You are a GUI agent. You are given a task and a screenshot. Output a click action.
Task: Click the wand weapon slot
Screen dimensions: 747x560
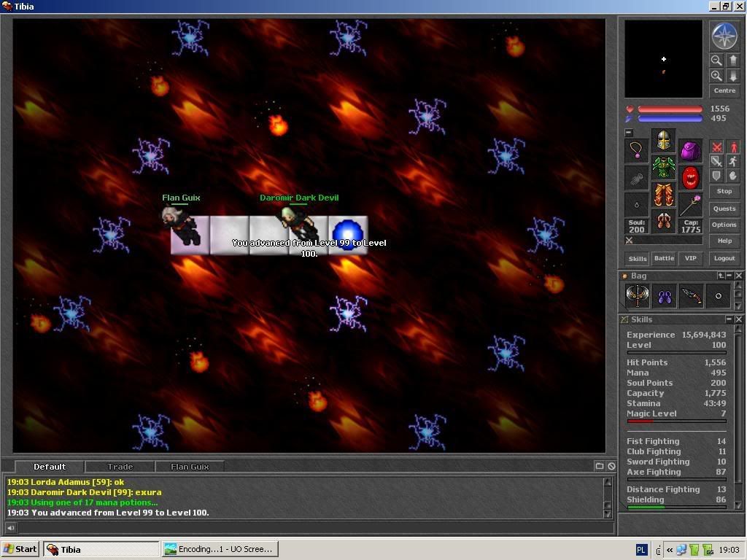690,205
